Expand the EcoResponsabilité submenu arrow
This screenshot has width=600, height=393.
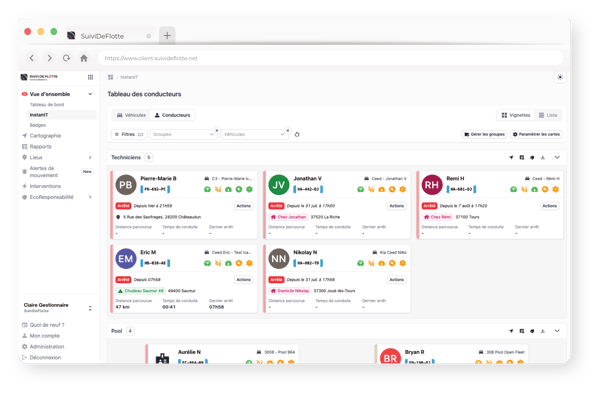pyautogui.click(x=90, y=197)
